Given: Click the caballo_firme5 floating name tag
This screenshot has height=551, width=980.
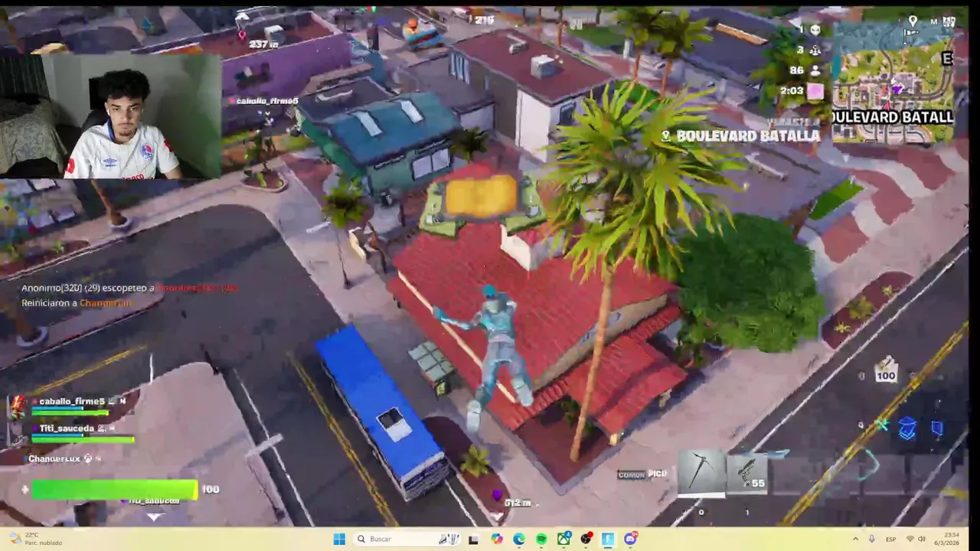Looking at the screenshot, I should (267, 101).
